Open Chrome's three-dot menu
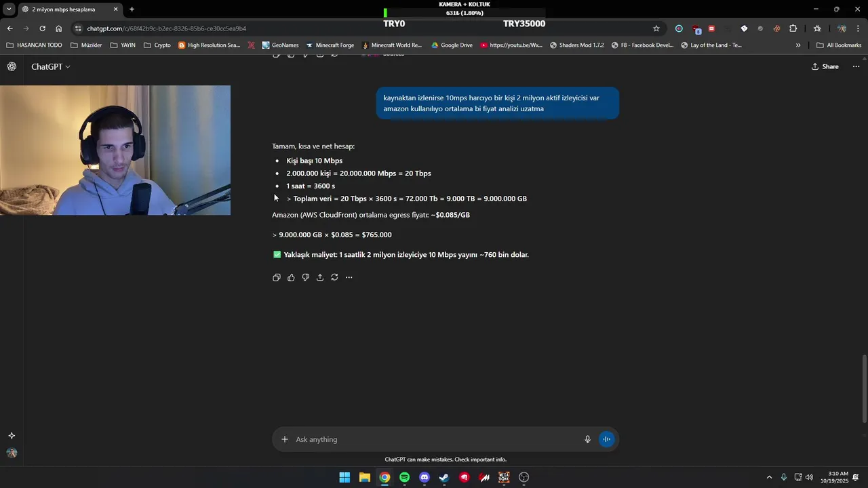Viewport: 868px width, 488px height. (859, 28)
